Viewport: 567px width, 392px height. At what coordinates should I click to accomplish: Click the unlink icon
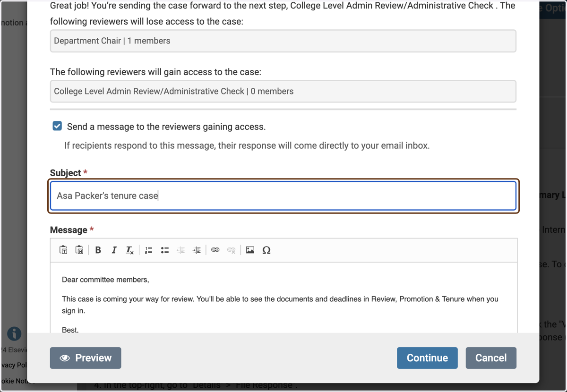(x=232, y=250)
